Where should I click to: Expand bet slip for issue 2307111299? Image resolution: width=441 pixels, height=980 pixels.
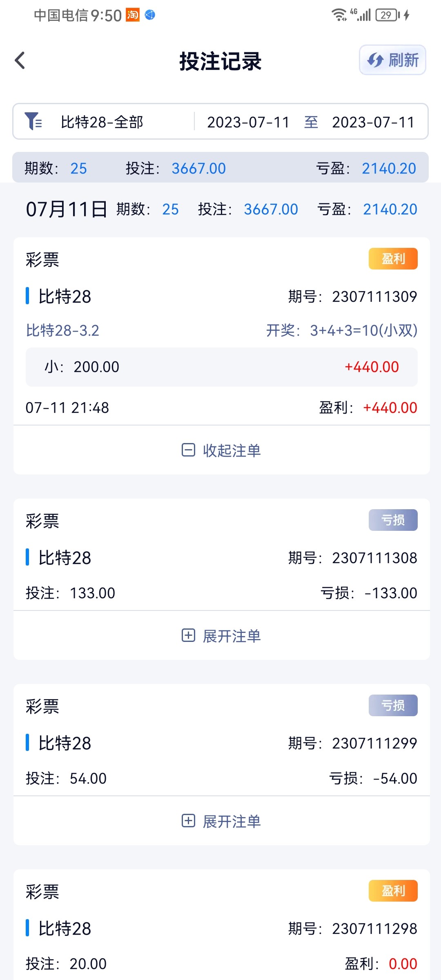tap(231, 821)
